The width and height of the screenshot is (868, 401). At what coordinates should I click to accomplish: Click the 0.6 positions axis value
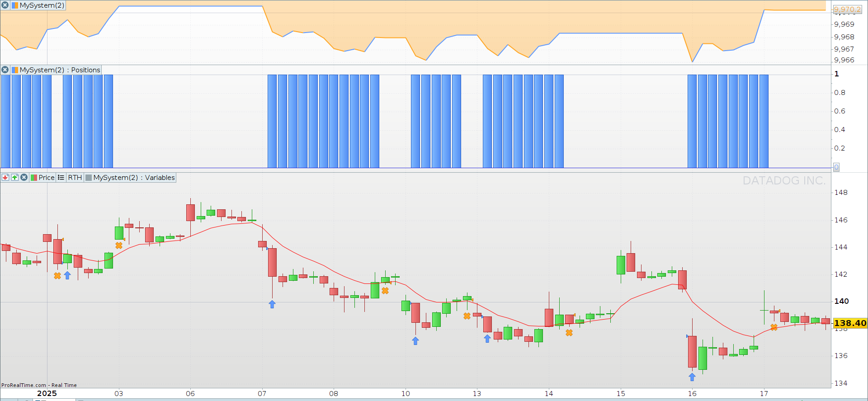click(840, 111)
